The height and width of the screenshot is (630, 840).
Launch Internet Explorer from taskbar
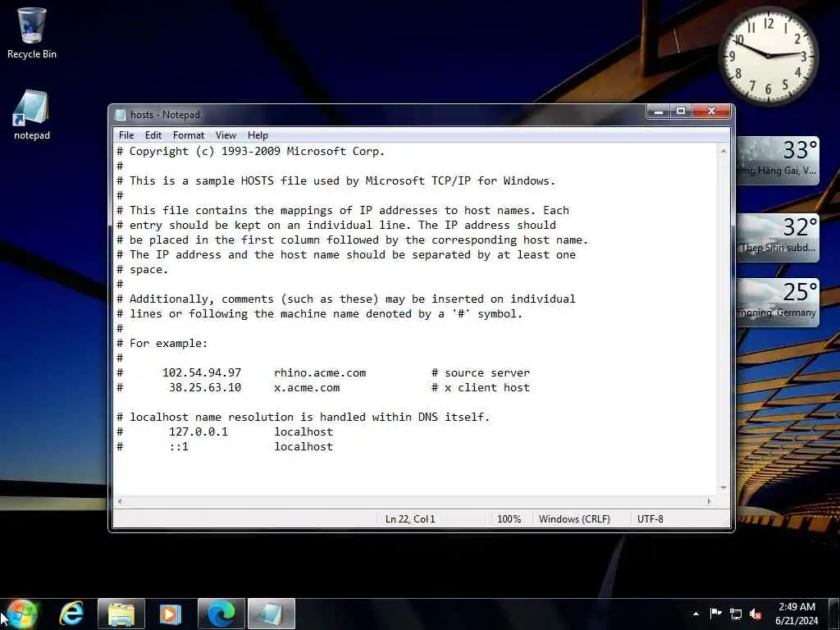click(71, 614)
